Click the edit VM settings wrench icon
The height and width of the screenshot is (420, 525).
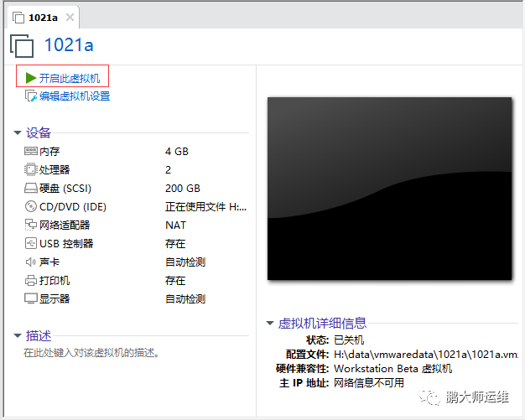point(31,96)
